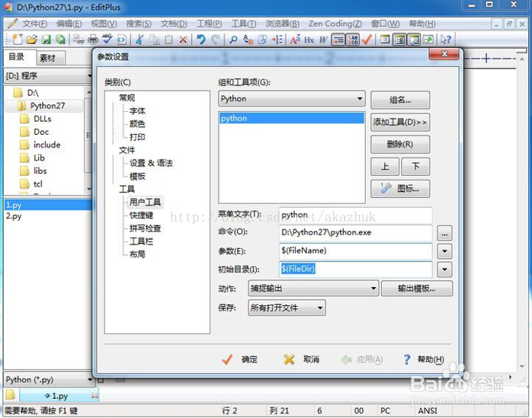
Task: Click the Replace toolbar icon
Action: (248, 40)
